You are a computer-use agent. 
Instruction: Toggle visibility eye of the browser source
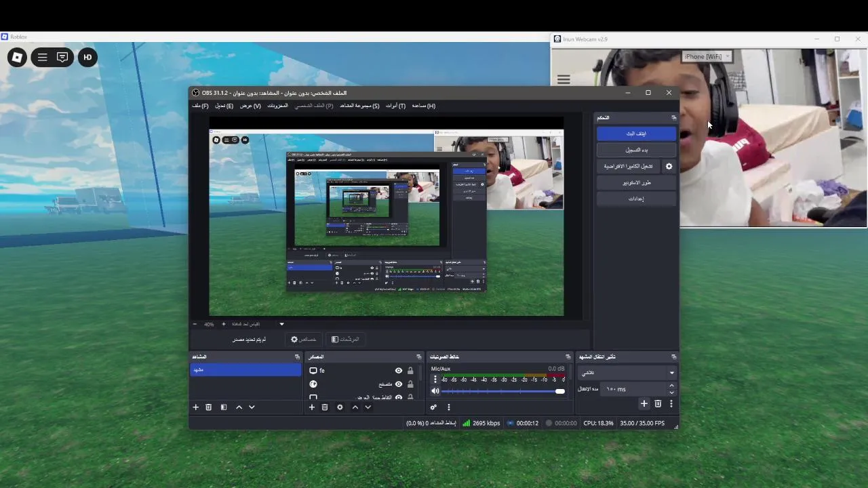(399, 384)
